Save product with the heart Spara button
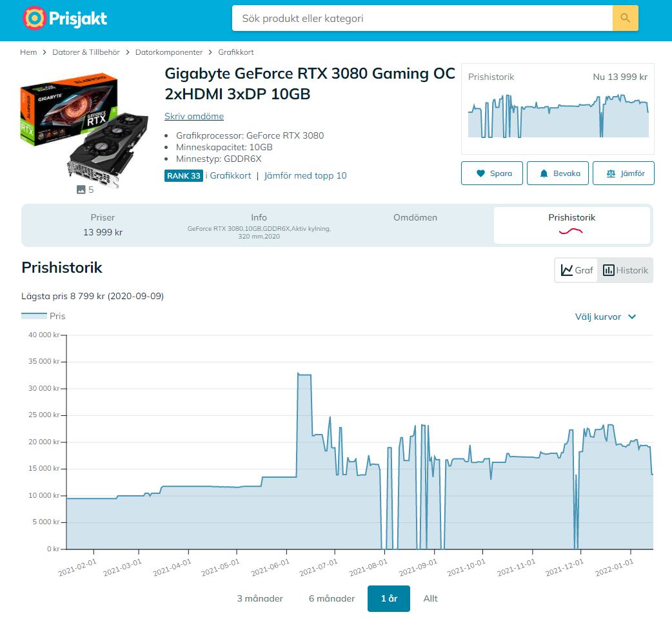This screenshot has height=619, width=672. click(x=492, y=173)
